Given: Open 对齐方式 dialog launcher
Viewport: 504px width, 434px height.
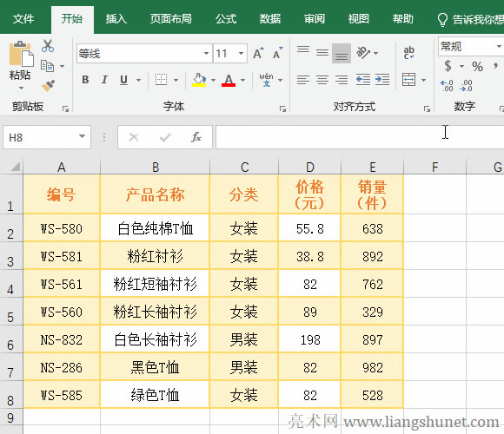Looking at the screenshot, I should tap(427, 109).
